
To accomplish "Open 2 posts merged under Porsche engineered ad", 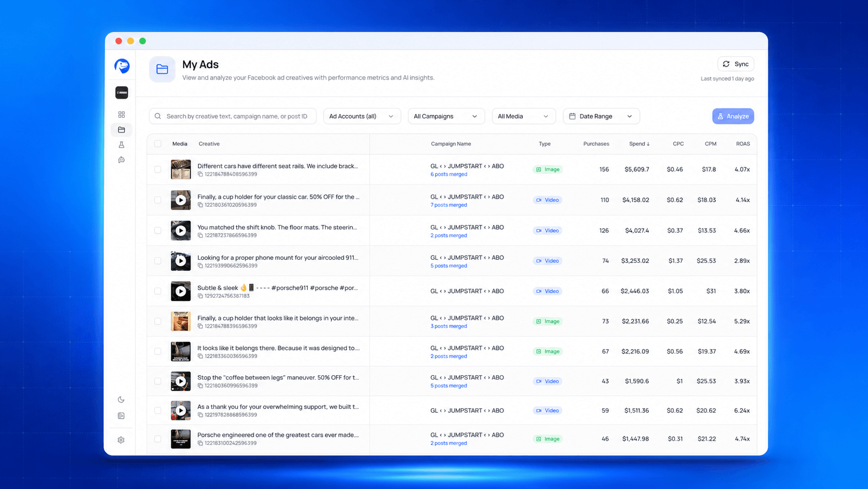I will (x=449, y=443).
